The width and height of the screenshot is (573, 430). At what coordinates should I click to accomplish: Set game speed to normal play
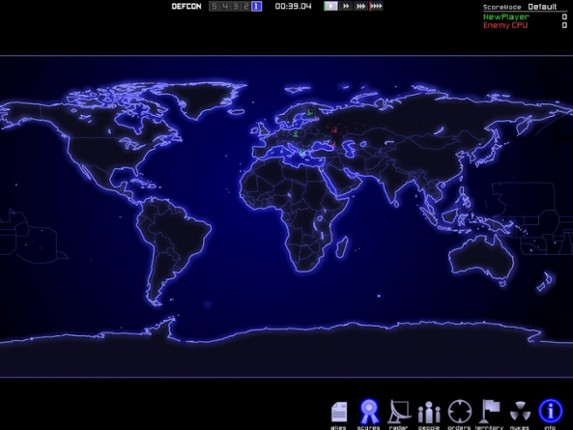click(x=331, y=6)
